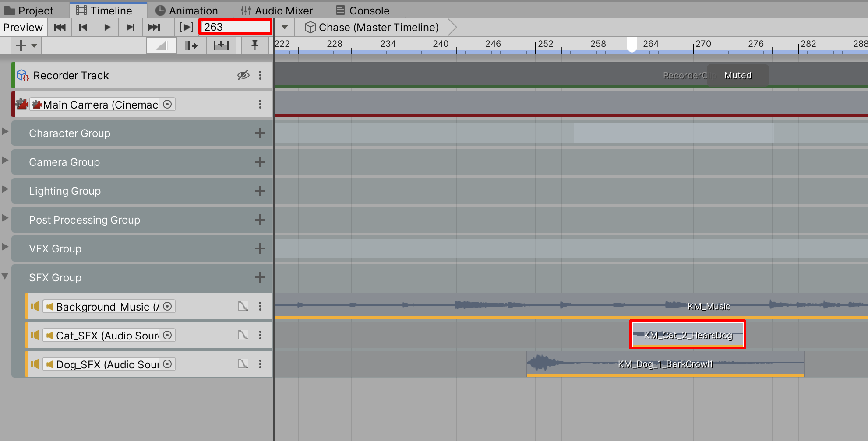Click Background_Music track speaker icon
This screenshot has width=868, height=441.
tap(35, 306)
